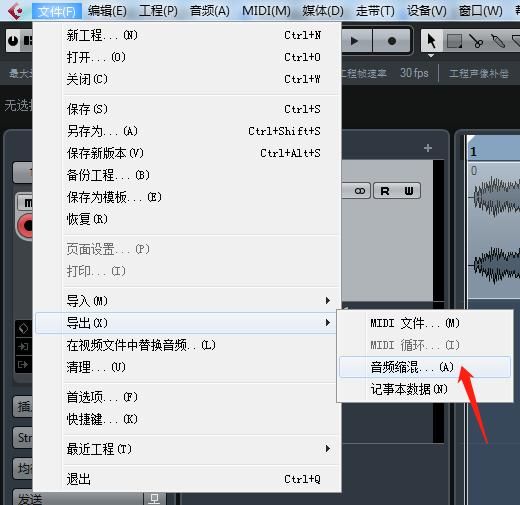Select the Split scissors tool
The height and width of the screenshot is (505, 520).
tap(476, 41)
